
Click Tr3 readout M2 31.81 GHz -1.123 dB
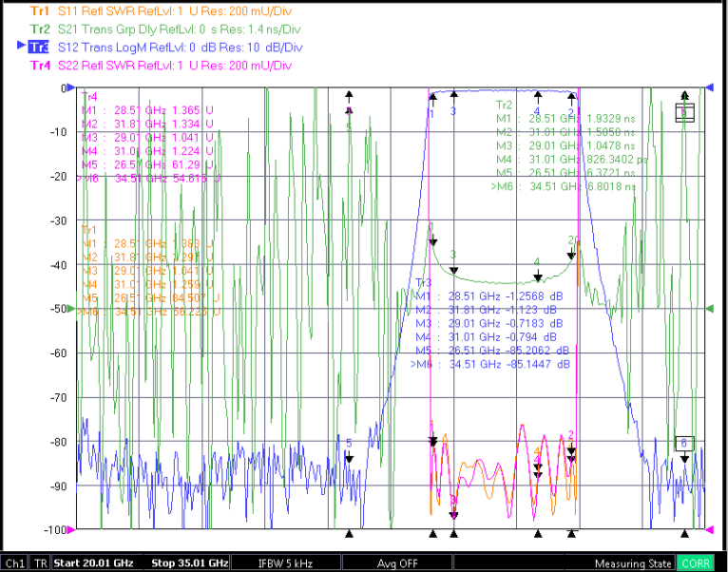486,310
